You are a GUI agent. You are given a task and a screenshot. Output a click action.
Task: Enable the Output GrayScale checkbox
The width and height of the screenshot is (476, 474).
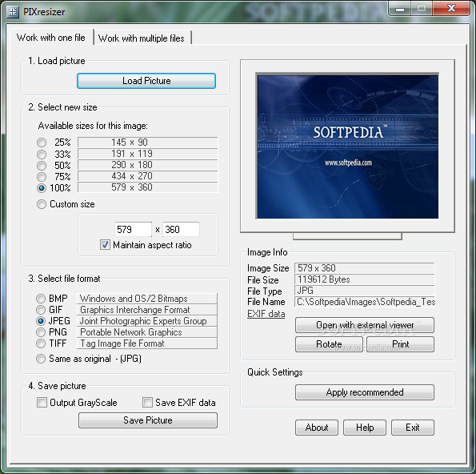pyautogui.click(x=42, y=402)
